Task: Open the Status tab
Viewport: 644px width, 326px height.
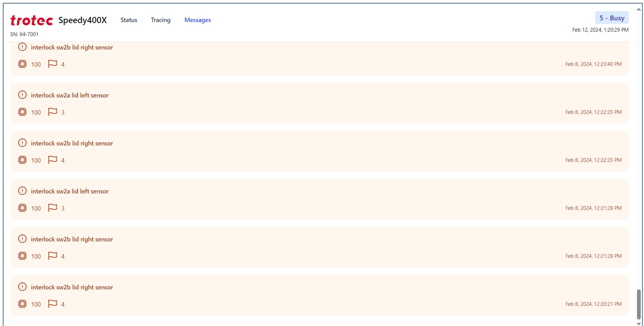Action: [129, 20]
